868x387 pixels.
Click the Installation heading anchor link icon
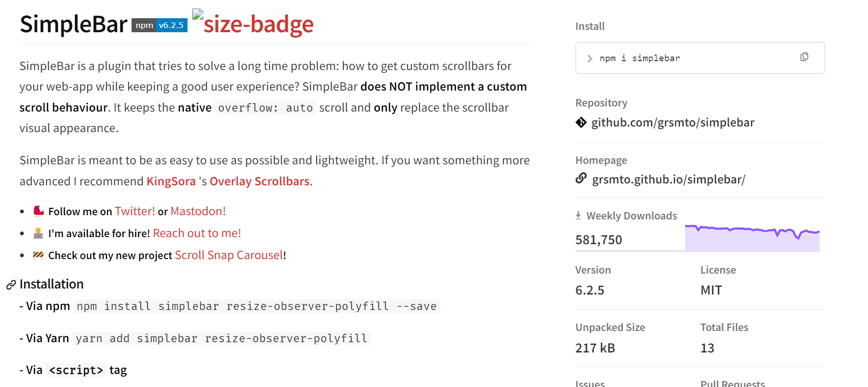point(11,285)
